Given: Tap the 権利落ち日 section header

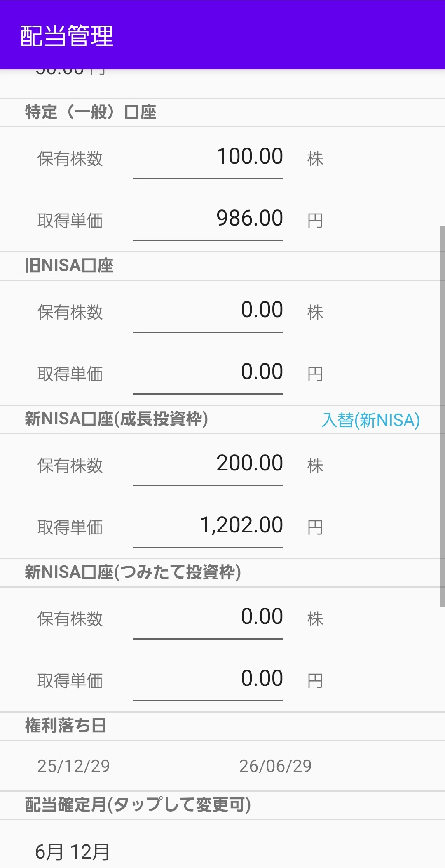Looking at the screenshot, I should coord(66,726).
